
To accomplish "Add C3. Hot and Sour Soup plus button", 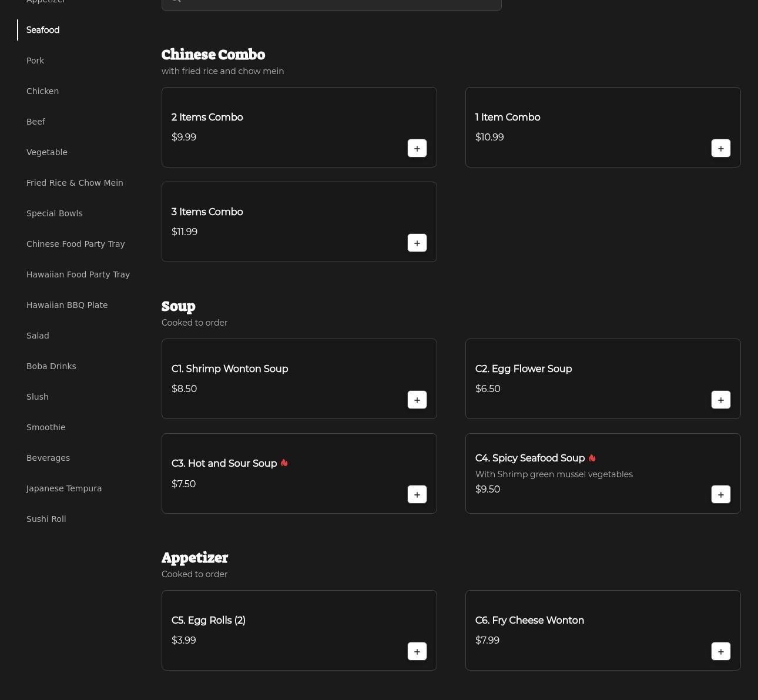I will (x=417, y=494).
